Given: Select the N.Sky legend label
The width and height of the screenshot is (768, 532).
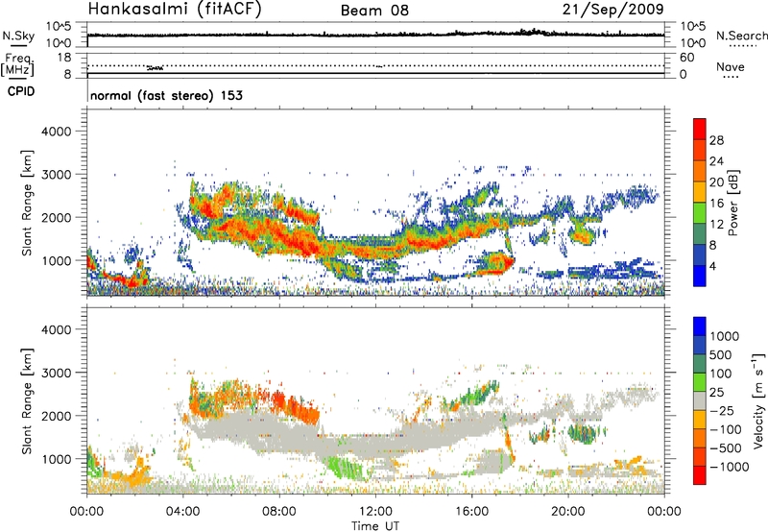Looking at the screenshot, I should [18, 36].
